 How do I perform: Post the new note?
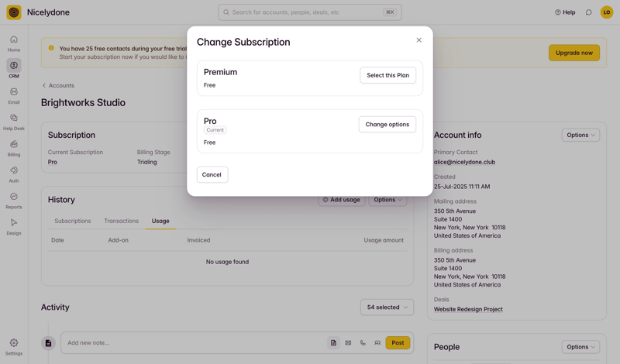tap(398, 342)
